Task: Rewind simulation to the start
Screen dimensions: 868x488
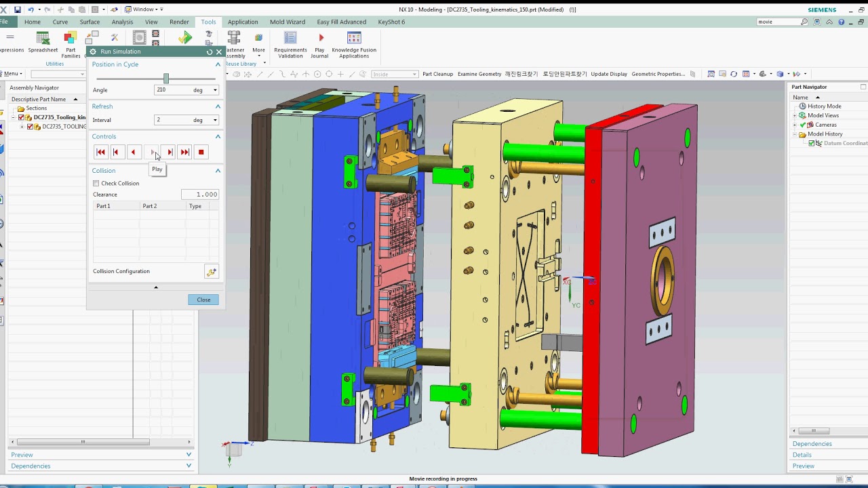Action: [101, 152]
